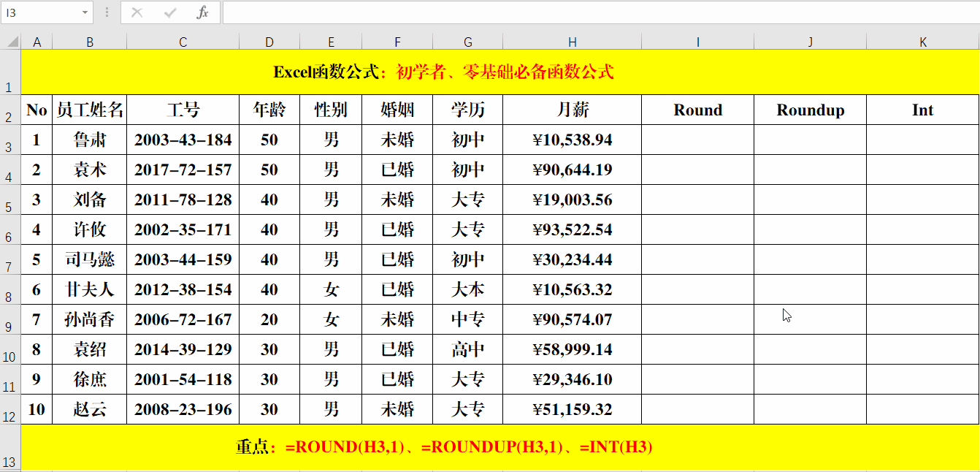Viewport: 980px width, 472px height.
Task: Click education cell 中专 for 孙尚香
Action: click(468, 319)
